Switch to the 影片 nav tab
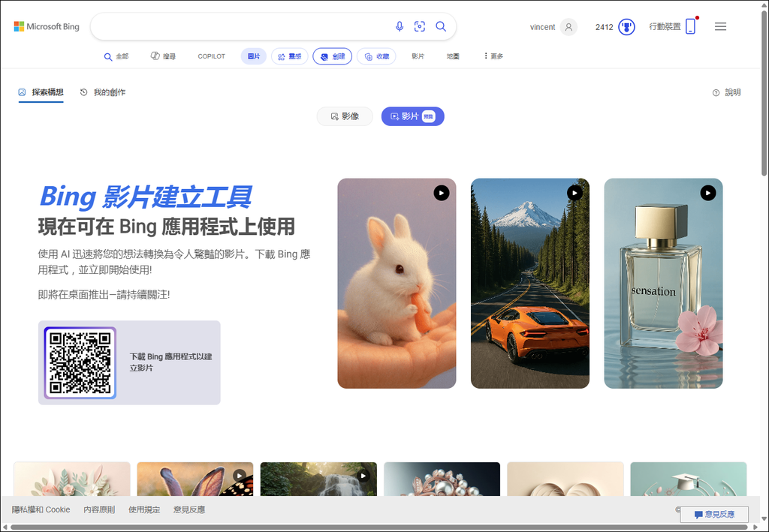Viewport: 769px width, 532px height. [x=418, y=56]
